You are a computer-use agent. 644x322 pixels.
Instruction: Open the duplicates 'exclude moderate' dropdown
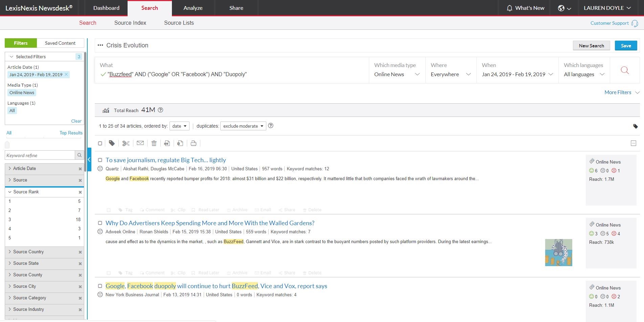point(243,126)
